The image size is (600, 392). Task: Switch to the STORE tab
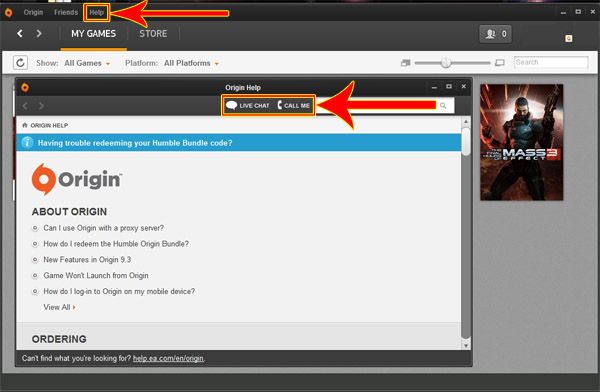[x=153, y=34]
